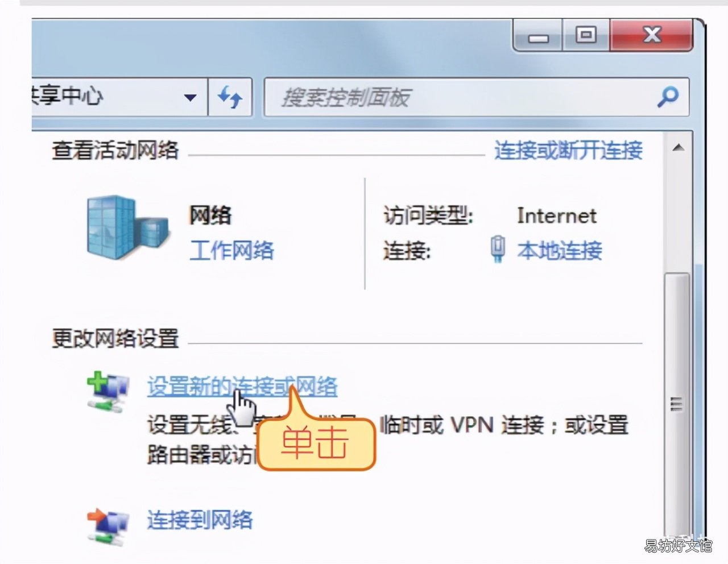Open the 工作网络 network type link

pyautogui.click(x=231, y=250)
